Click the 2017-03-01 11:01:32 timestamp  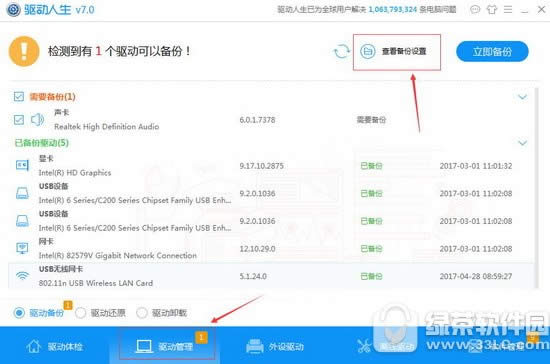tap(476, 166)
